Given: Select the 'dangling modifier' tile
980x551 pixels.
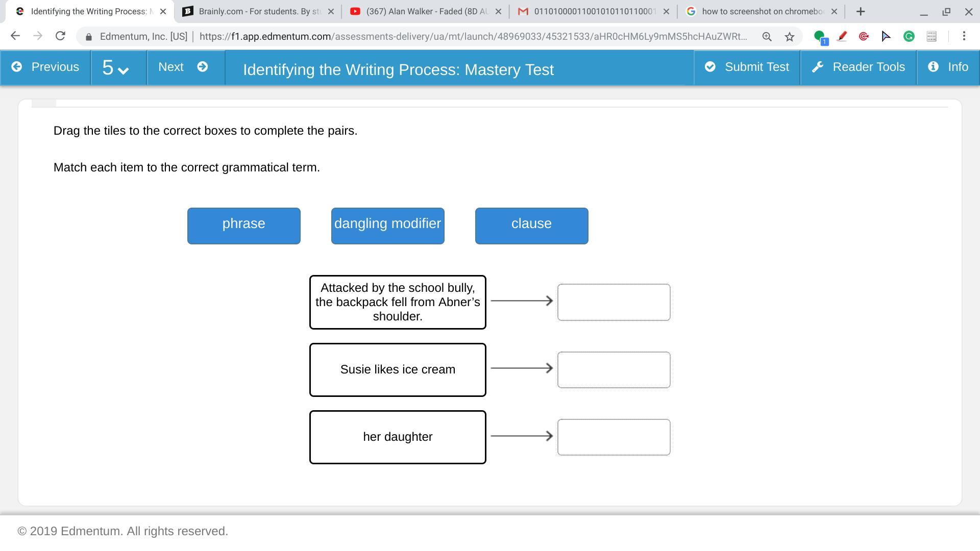Looking at the screenshot, I should point(387,226).
